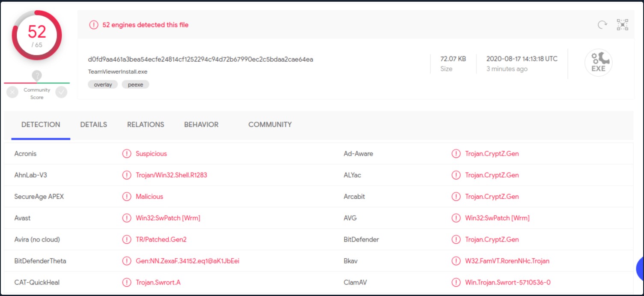The width and height of the screenshot is (644, 296).
Task: Click the 'overlay' tag
Action: 103,84
